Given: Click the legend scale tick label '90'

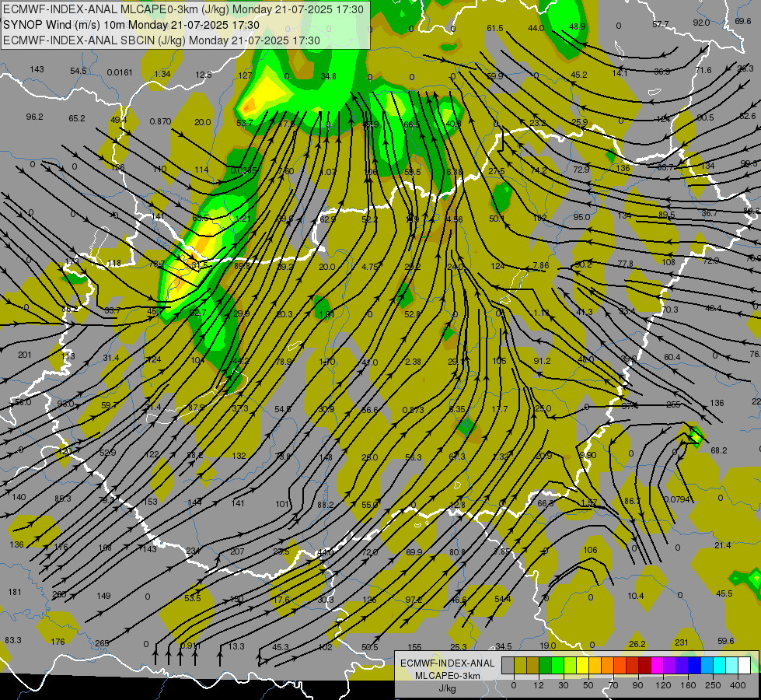Looking at the screenshot, I should [637, 685].
